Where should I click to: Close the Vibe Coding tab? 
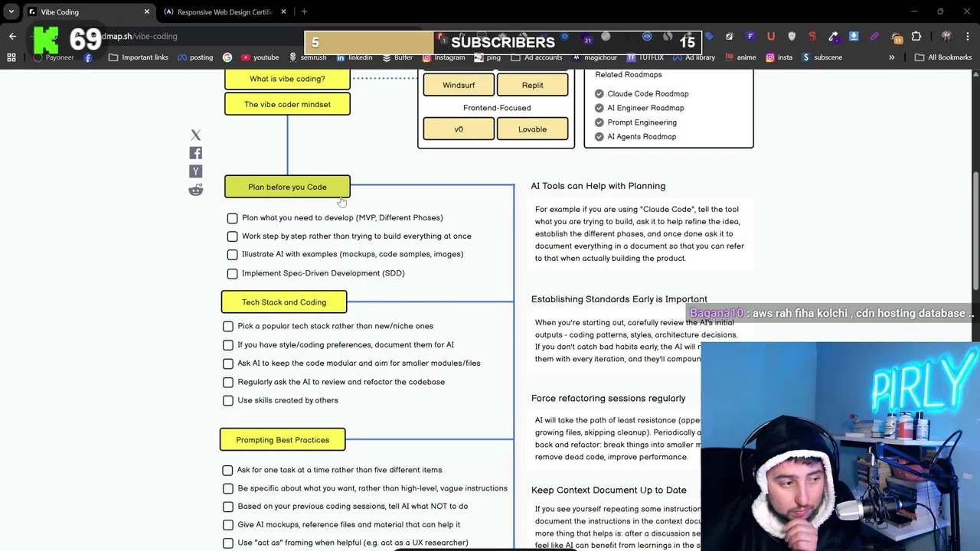147,11
